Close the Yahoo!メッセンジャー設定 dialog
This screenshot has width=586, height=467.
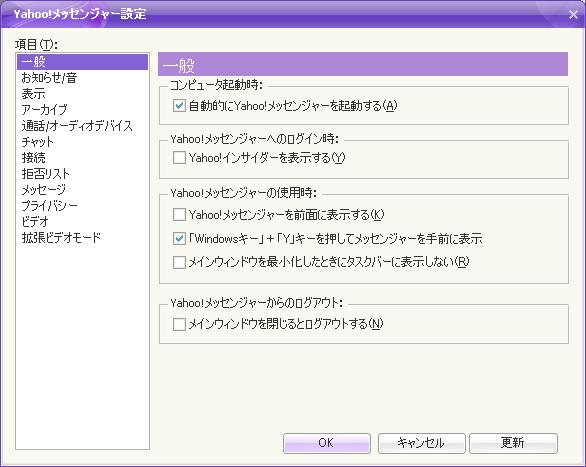point(573,15)
